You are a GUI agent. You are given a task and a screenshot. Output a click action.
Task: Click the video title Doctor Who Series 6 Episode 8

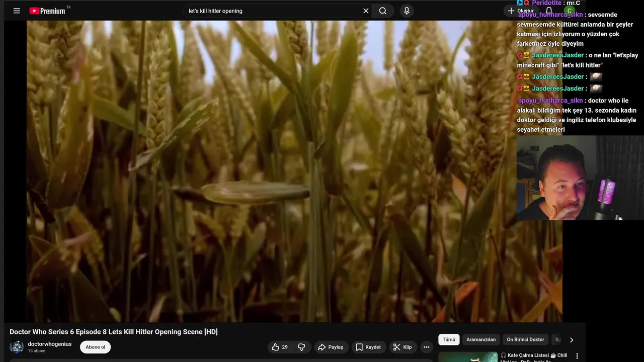point(114,332)
